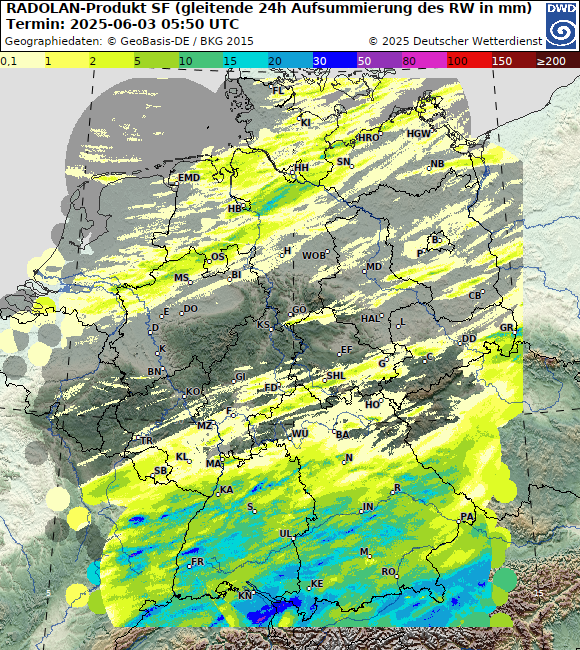
Task: Click the FL city label on map
Action: tap(278, 90)
